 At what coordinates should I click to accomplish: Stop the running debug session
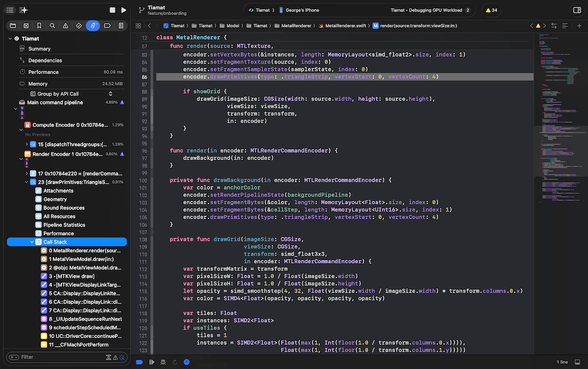[x=113, y=10]
